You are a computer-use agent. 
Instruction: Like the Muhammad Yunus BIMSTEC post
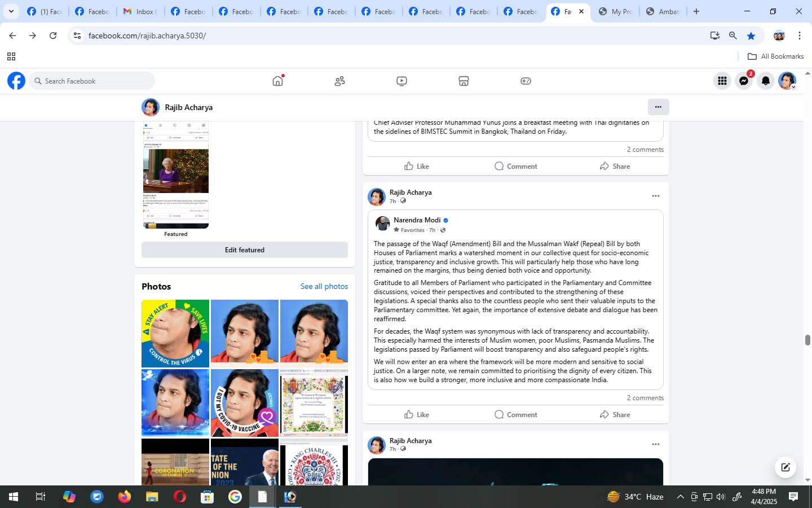(x=417, y=166)
